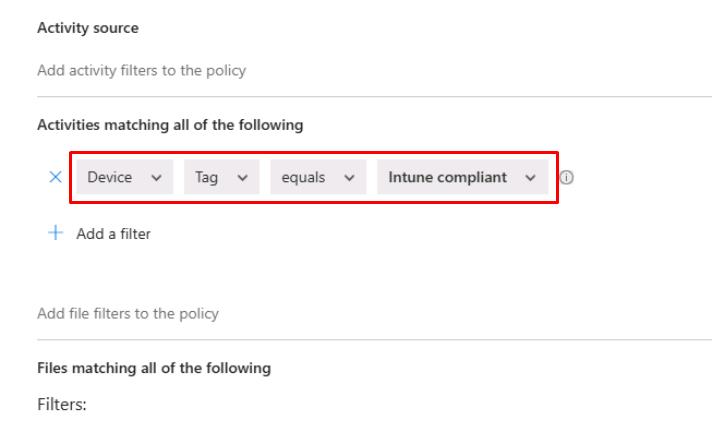This screenshot has height=423, width=712.
Task: Click the info icon beside Intune compliant
Action: click(566, 178)
